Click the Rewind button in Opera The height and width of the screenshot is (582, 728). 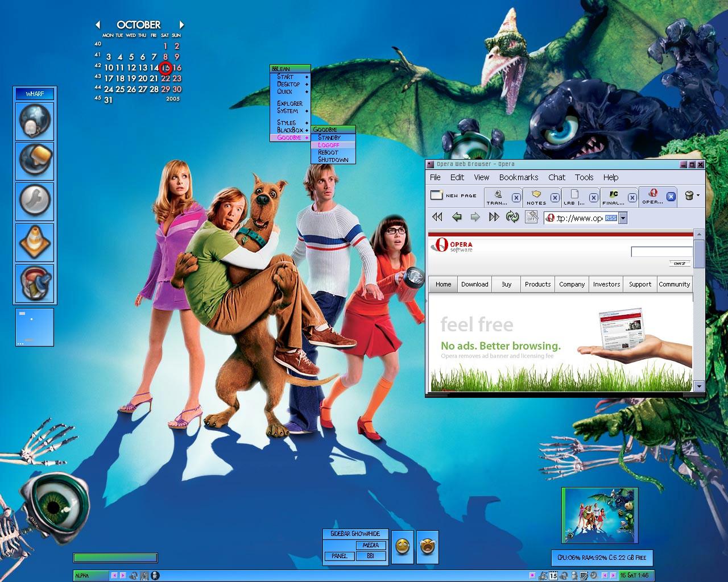pyautogui.click(x=437, y=217)
